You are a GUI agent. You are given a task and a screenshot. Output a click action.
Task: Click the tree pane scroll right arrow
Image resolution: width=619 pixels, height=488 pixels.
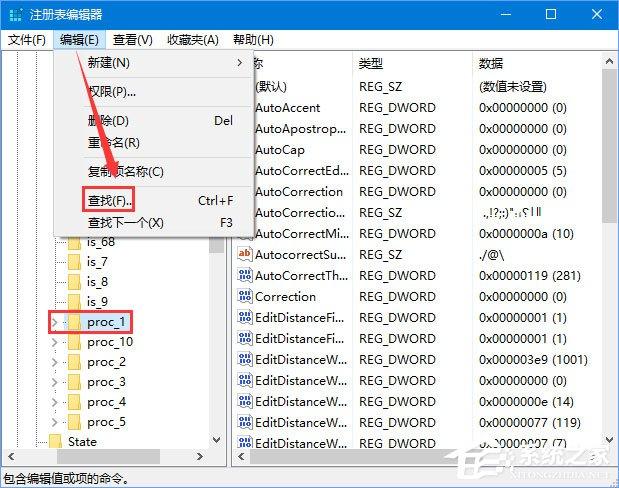pos(200,457)
